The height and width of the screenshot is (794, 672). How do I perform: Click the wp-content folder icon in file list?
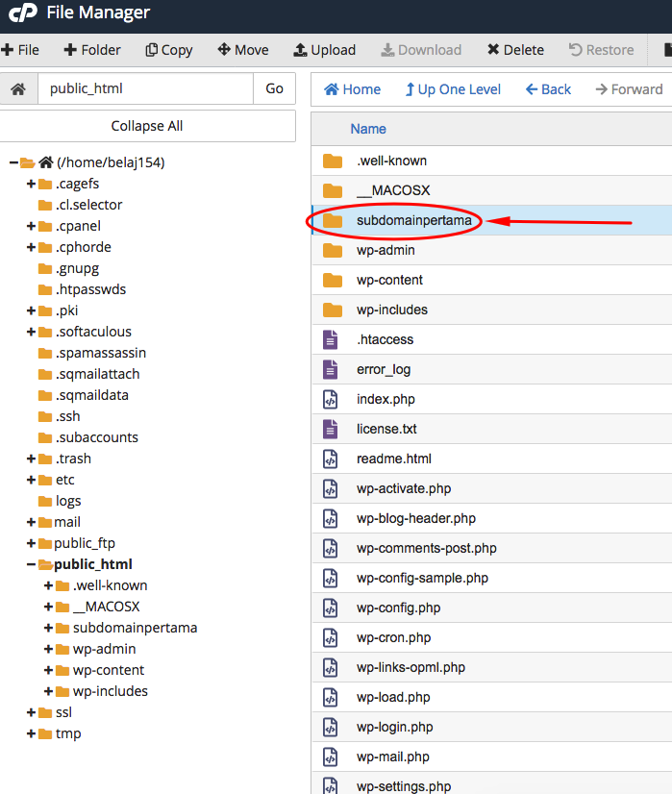point(333,280)
